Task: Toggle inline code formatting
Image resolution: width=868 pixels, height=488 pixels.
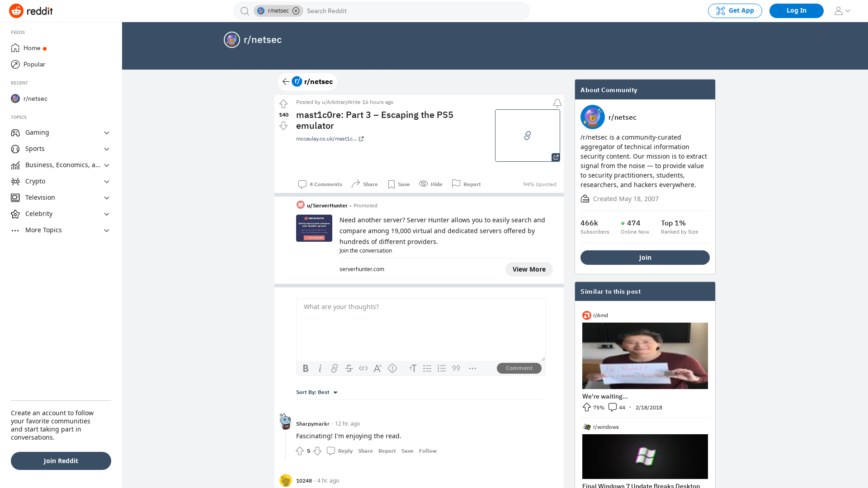Action: (x=363, y=369)
